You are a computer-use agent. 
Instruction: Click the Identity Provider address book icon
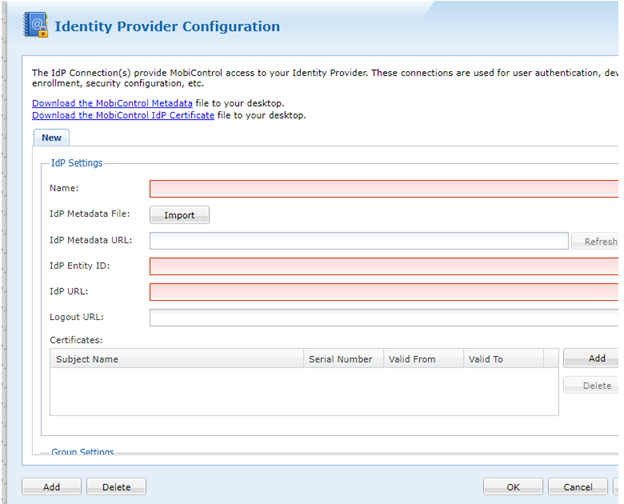tap(34, 25)
